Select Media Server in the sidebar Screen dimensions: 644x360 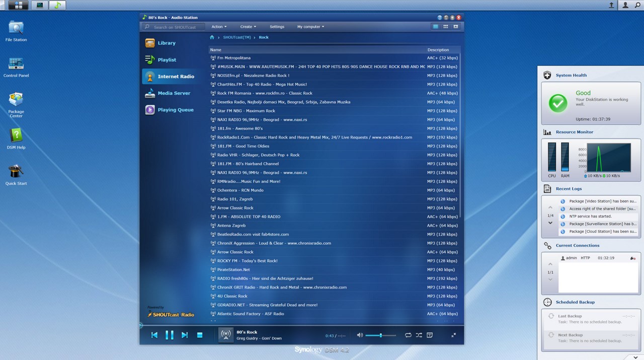pos(171,93)
